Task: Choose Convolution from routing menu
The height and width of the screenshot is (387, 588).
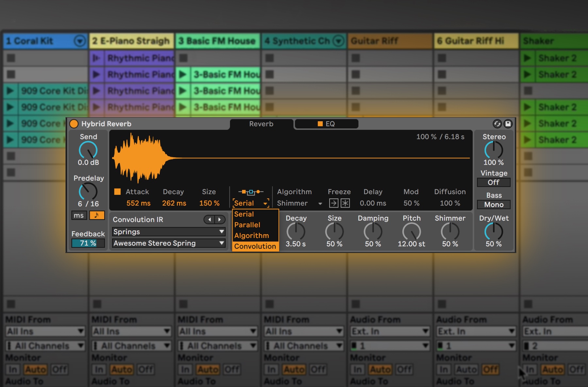Action: 255,246
